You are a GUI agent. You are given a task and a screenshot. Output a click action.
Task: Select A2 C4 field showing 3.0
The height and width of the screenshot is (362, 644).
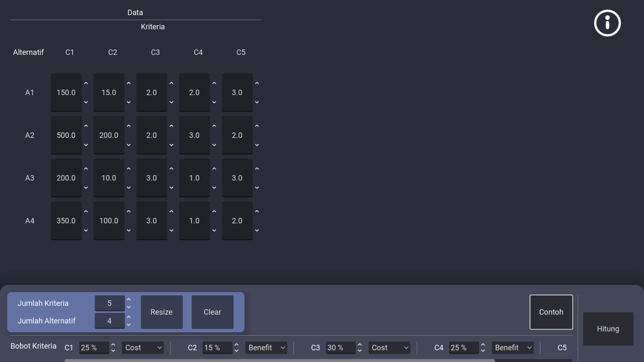pyautogui.click(x=194, y=135)
